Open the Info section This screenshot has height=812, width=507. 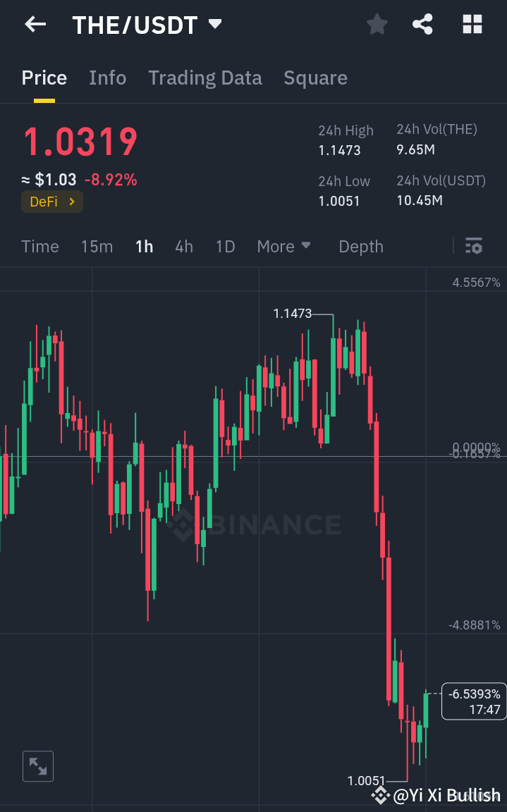click(x=107, y=78)
